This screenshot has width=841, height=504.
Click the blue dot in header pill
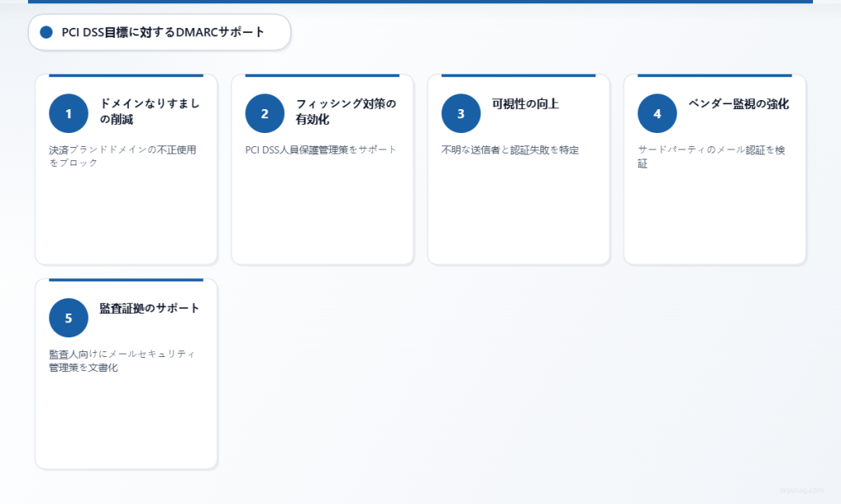[x=47, y=32]
